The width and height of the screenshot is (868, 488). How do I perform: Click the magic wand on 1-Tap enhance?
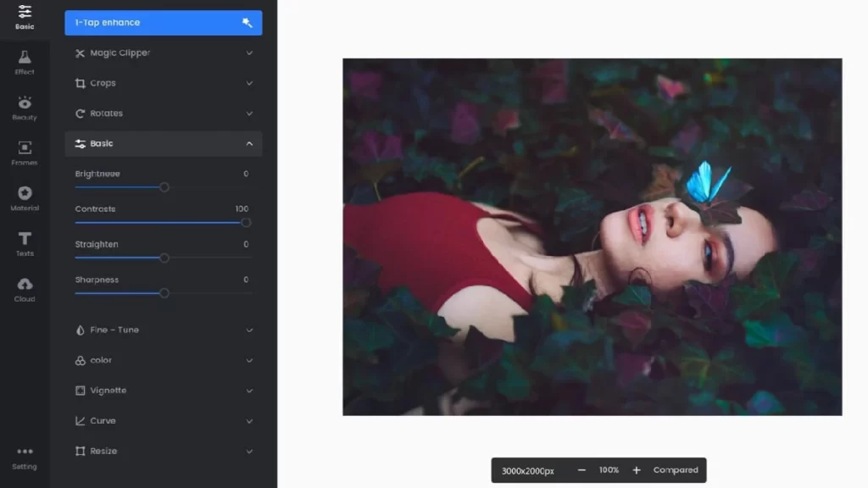pyautogui.click(x=247, y=23)
